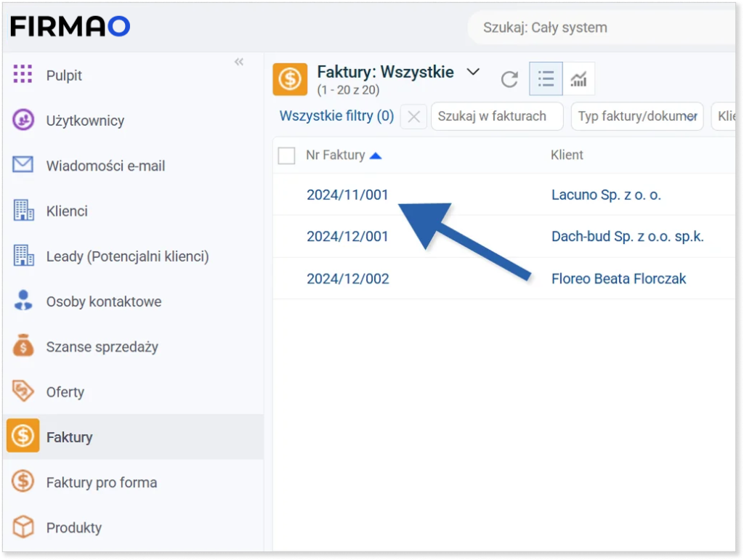Click the Wiadomości e-mail envelope icon
The image size is (744, 560).
pos(23,166)
